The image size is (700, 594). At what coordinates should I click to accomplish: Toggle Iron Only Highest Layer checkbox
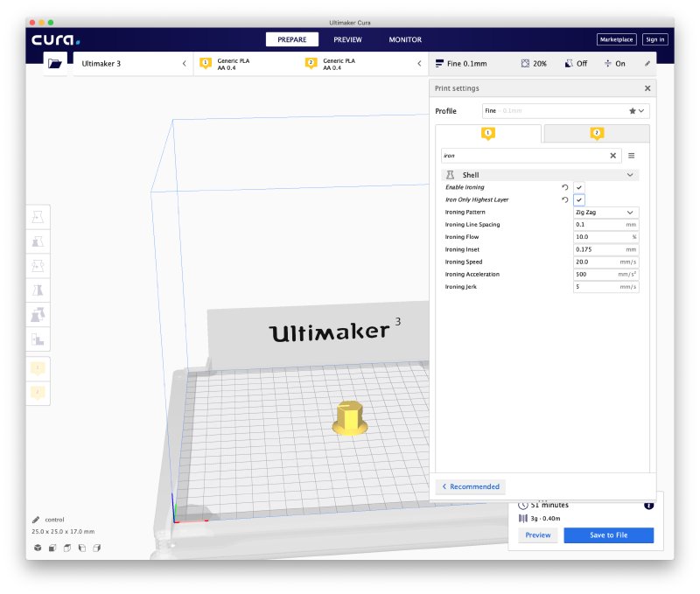pyautogui.click(x=579, y=200)
